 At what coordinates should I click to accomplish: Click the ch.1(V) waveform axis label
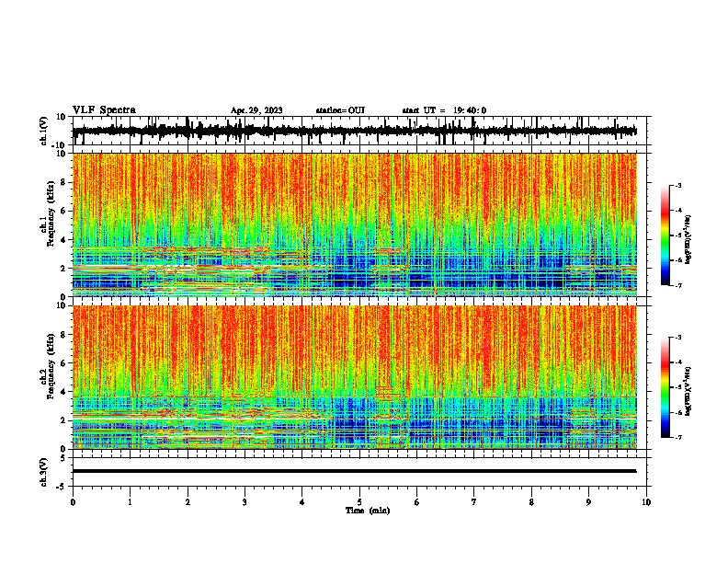(x=44, y=131)
